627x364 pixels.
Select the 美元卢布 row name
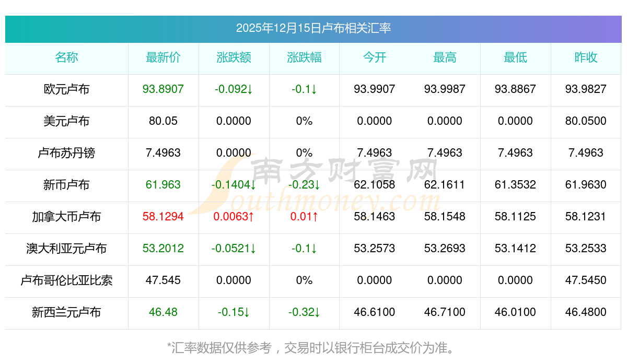point(66,121)
